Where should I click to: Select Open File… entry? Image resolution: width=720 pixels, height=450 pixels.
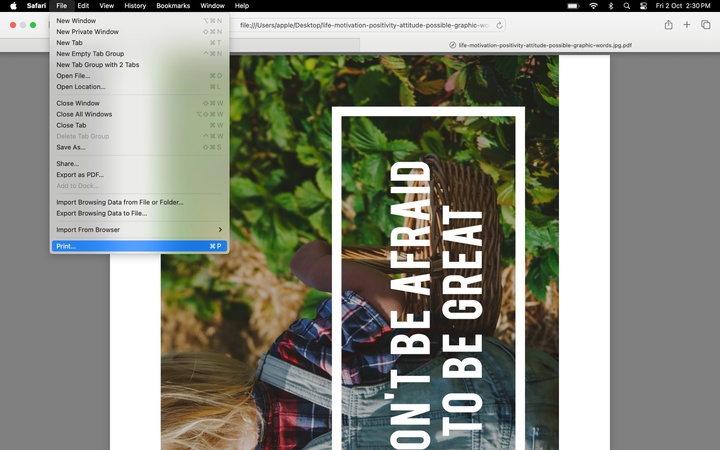(x=139, y=76)
